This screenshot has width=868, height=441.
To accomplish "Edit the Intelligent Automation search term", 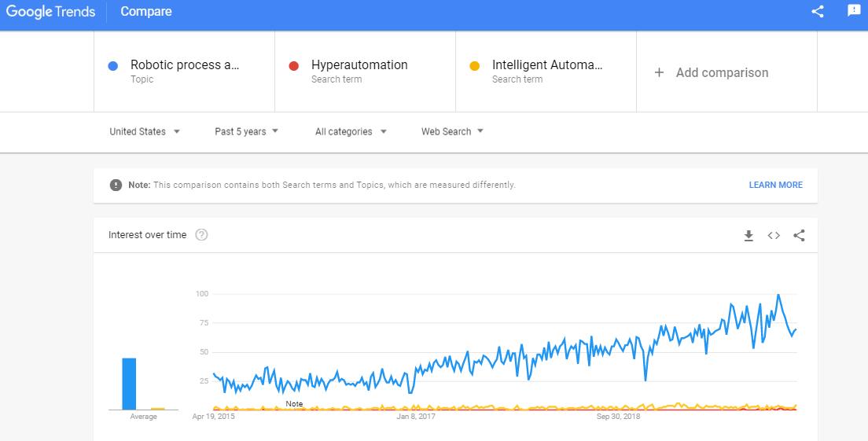I will [x=546, y=65].
